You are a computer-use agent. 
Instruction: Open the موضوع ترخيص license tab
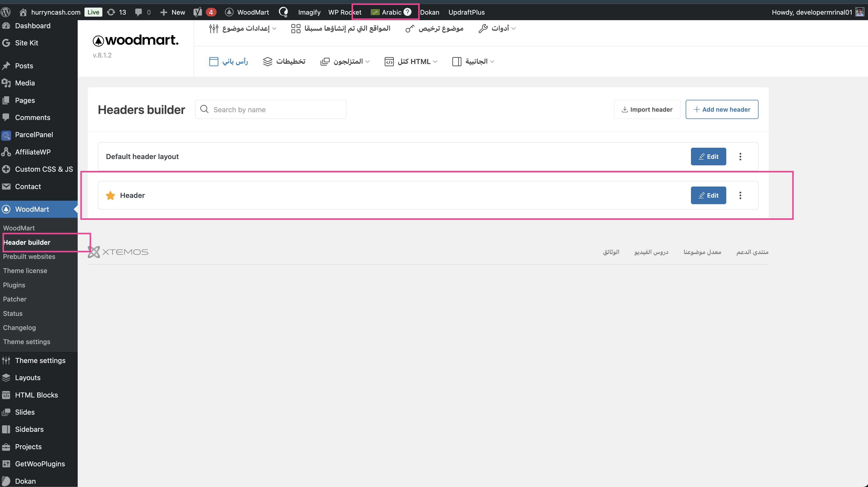pyautogui.click(x=434, y=28)
